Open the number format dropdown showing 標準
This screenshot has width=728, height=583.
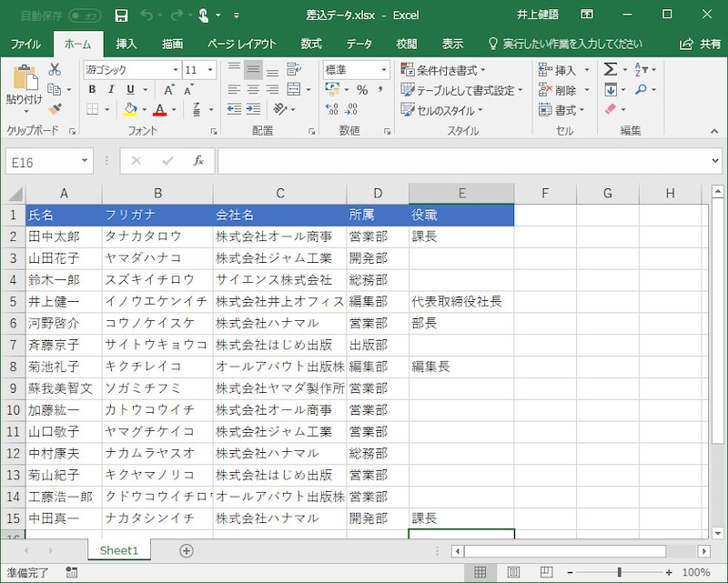(386, 69)
